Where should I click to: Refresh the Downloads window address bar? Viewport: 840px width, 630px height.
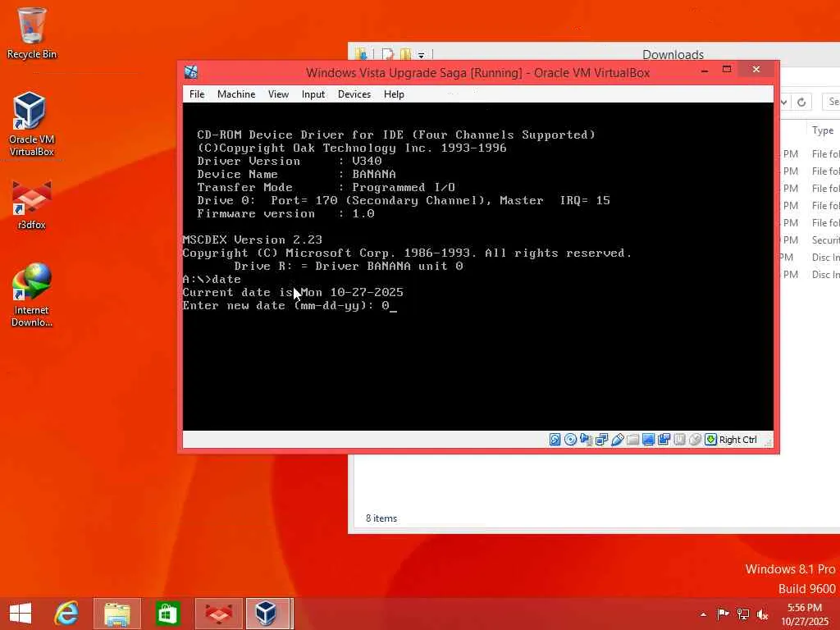click(x=801, y=102)
